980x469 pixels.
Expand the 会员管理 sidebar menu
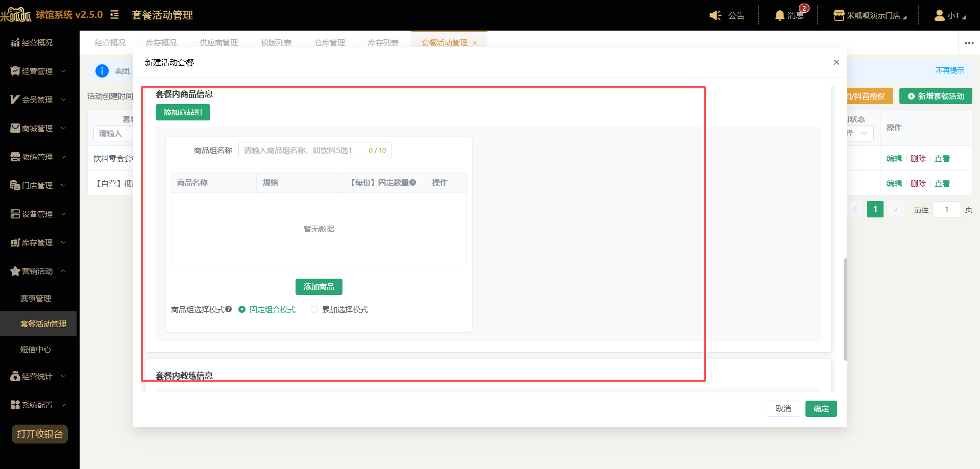pyautogui.click(x=38, y=100)
